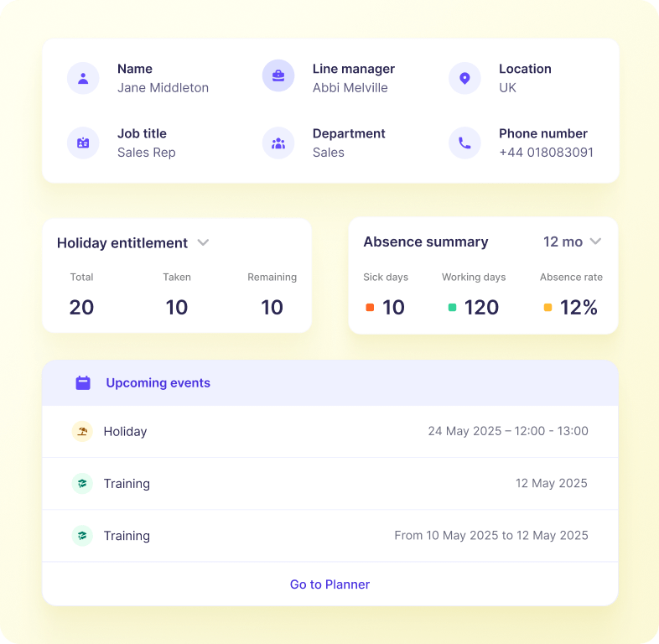Open the Holiday event row
This screenshot has width=659, height=644.
coord(329,432)
